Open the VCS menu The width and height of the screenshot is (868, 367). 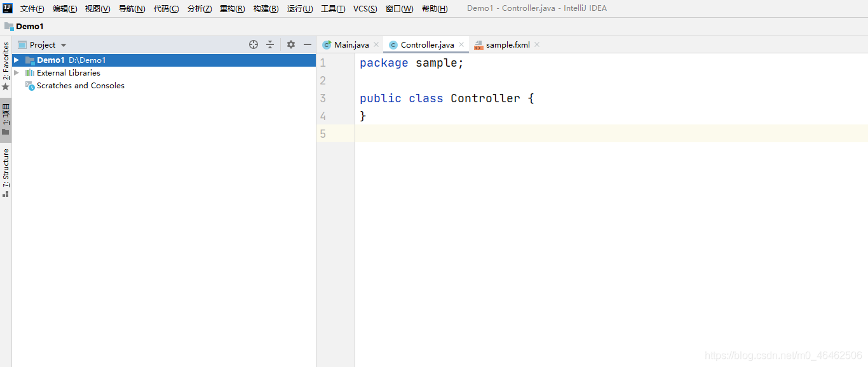tap(365, 9)
